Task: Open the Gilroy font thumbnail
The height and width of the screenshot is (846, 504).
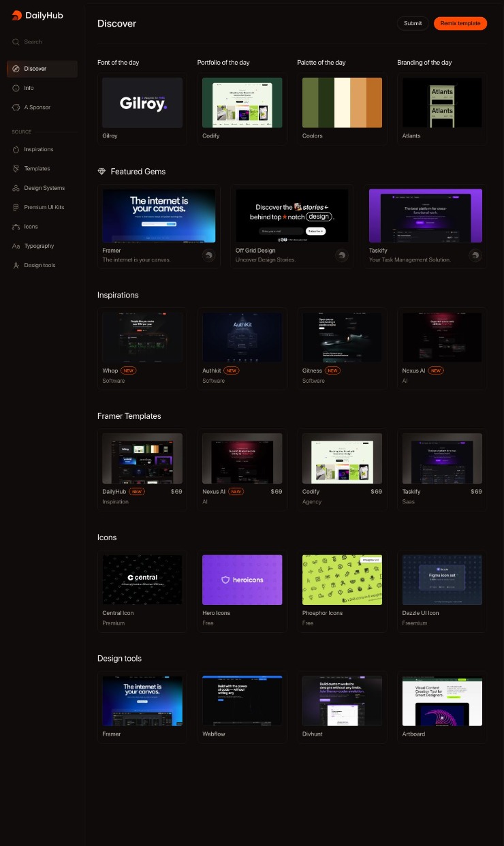Action: 142,103
